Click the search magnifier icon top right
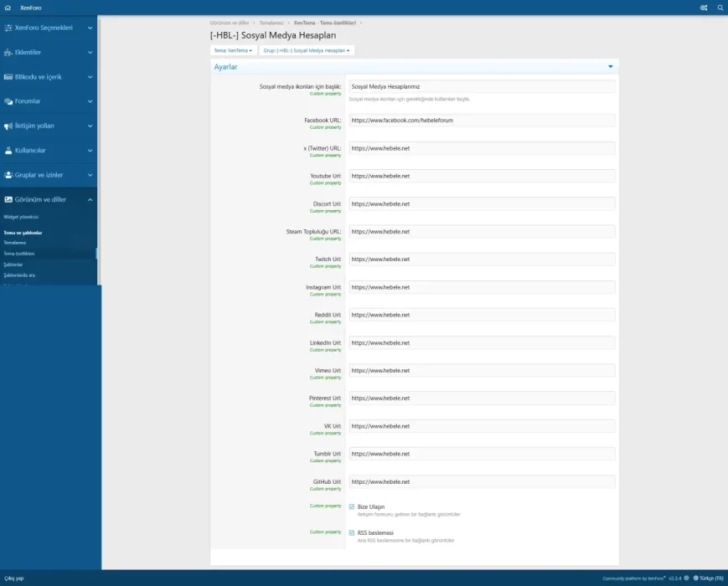Image resolution: width=728 pixels, height=586 pixels. (719, 7)
